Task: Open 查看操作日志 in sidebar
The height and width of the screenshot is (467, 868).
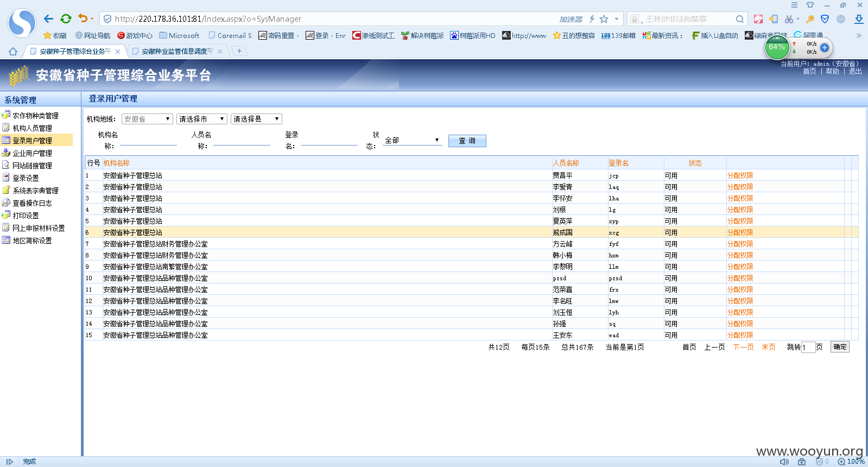Action: click(32, 203)
